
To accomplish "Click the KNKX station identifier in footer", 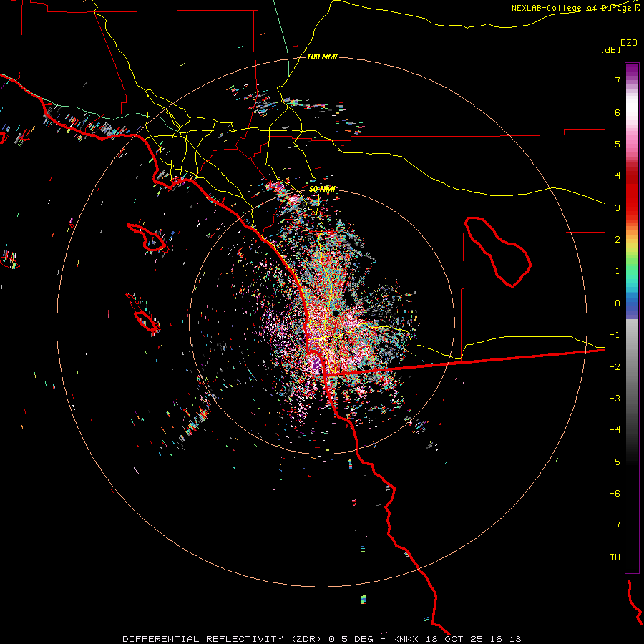I will (406, 639).
